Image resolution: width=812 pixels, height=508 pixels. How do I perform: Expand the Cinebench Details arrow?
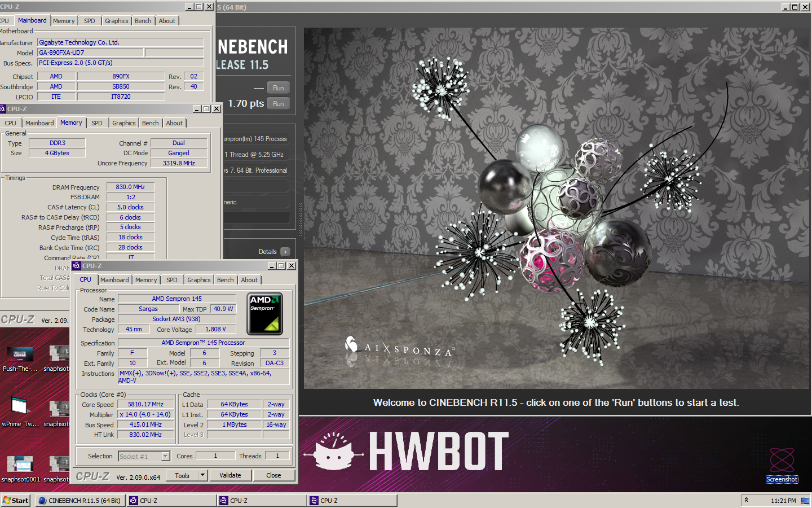pyautogui.click(x=285, y=252)
